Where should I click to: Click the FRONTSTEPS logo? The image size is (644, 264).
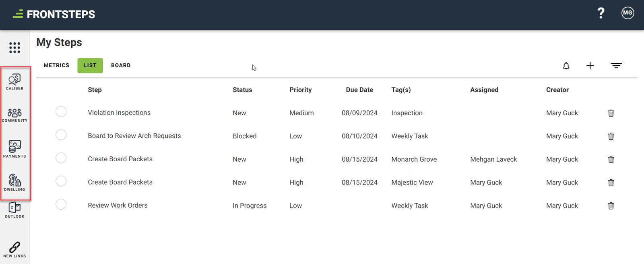pos(54,15)
